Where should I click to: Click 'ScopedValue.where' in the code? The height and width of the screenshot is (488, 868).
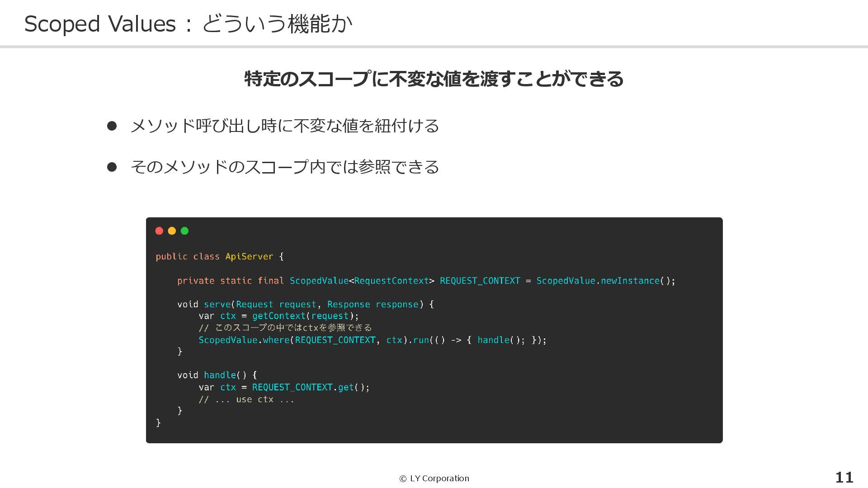[244, 340]
